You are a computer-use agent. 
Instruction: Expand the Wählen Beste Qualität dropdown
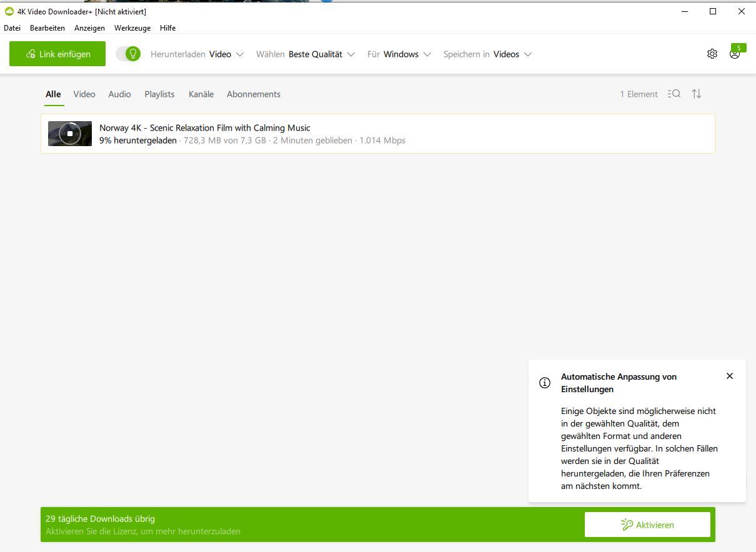click(x=306, y=54)
